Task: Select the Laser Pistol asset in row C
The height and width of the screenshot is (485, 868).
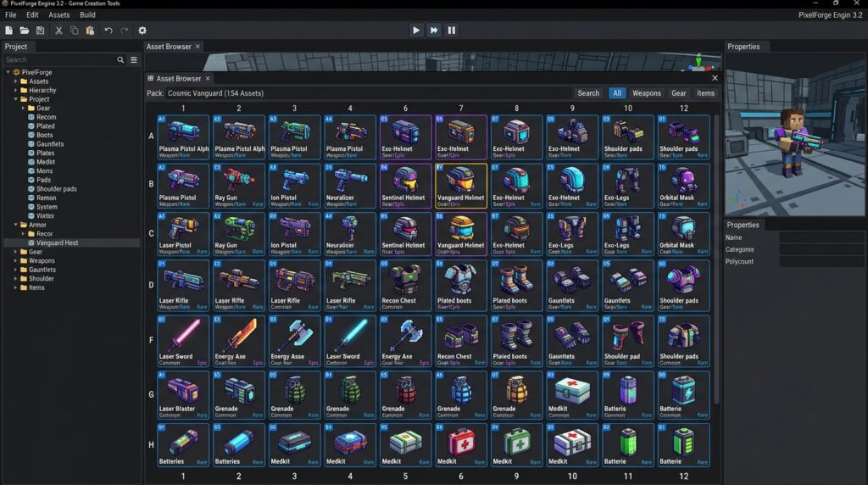Action: [183, 234]
